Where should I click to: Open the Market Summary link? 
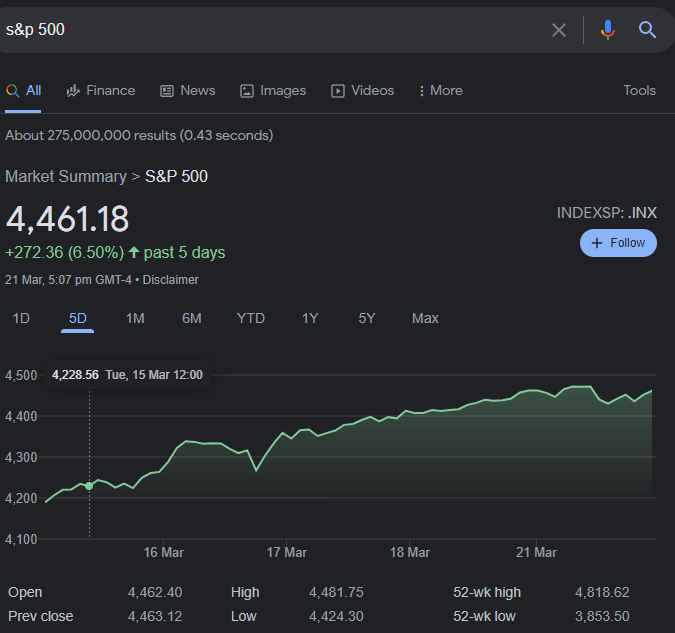click(66, 177)
